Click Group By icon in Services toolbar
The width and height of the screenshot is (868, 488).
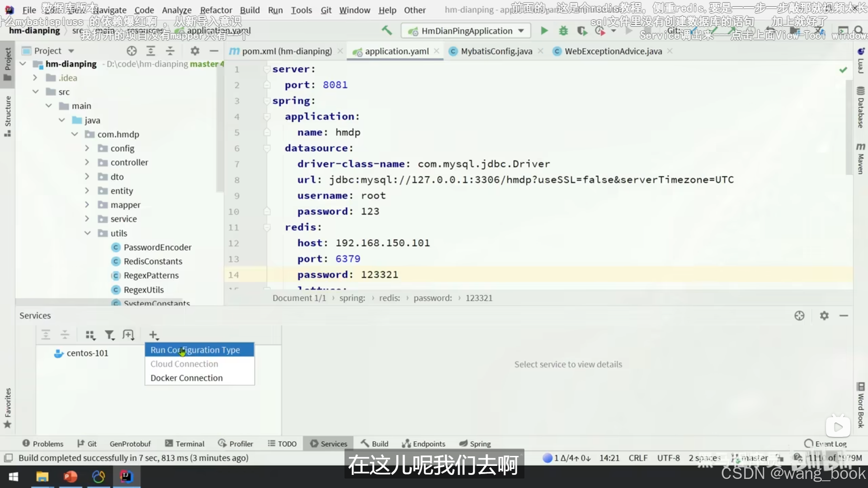click(90, 335)
